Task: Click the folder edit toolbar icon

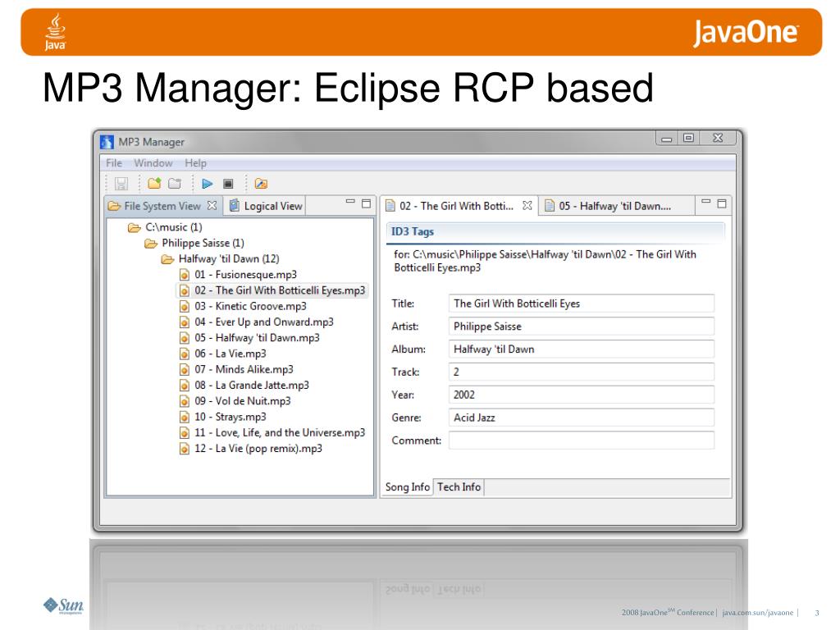Action: click(261, 184)
